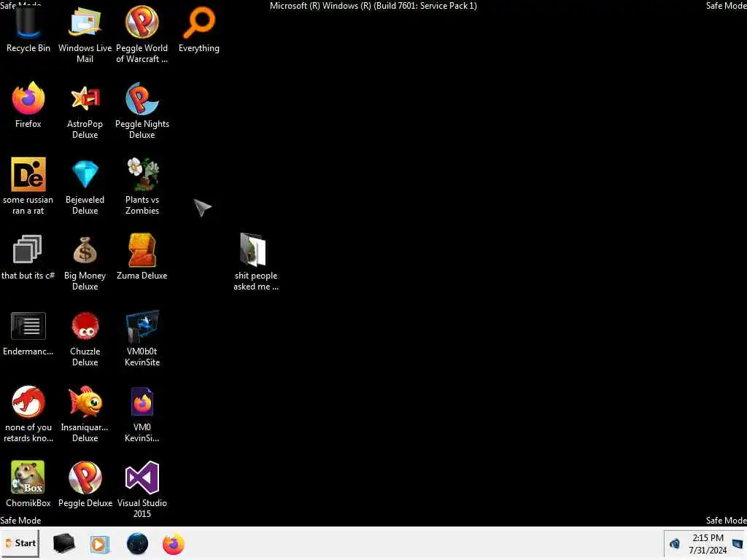Select the VM0b0t KevinSite shortcut

click(x=142, y=338)
